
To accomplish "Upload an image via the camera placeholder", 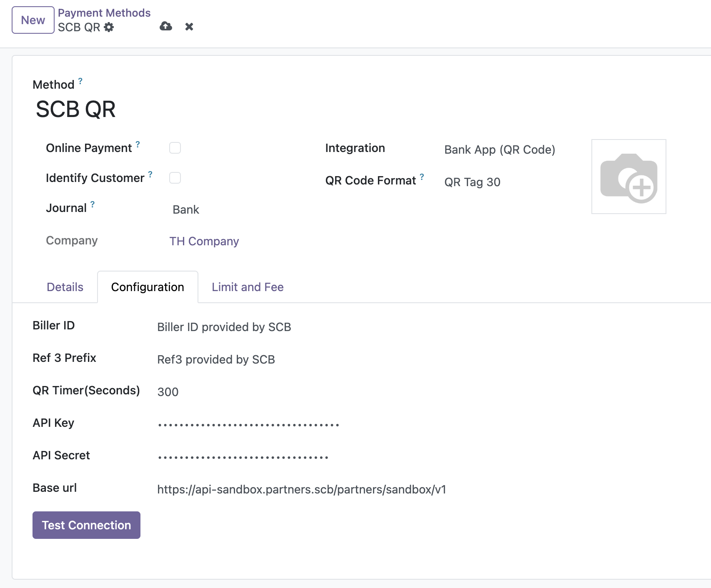I will (x=628, y=177).
